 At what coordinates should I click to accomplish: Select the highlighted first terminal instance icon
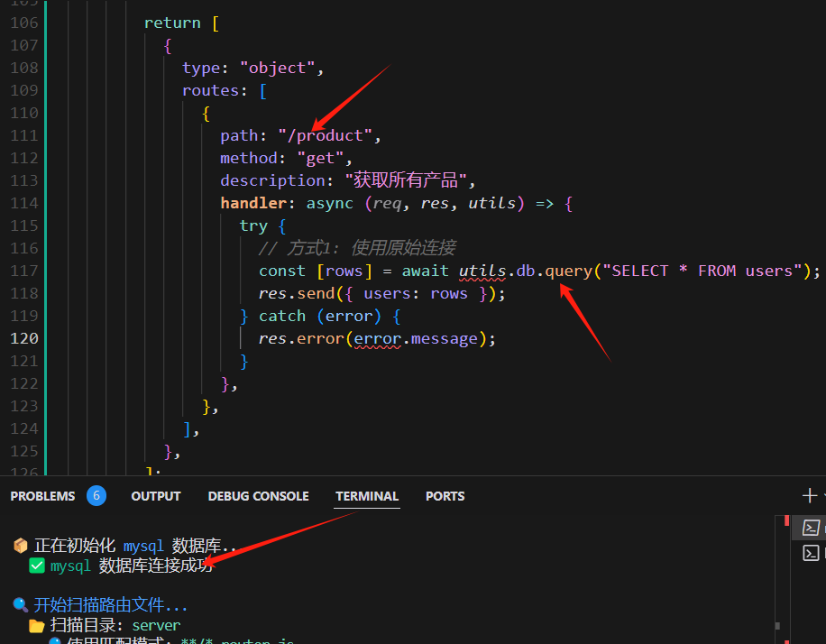point(810,528)
